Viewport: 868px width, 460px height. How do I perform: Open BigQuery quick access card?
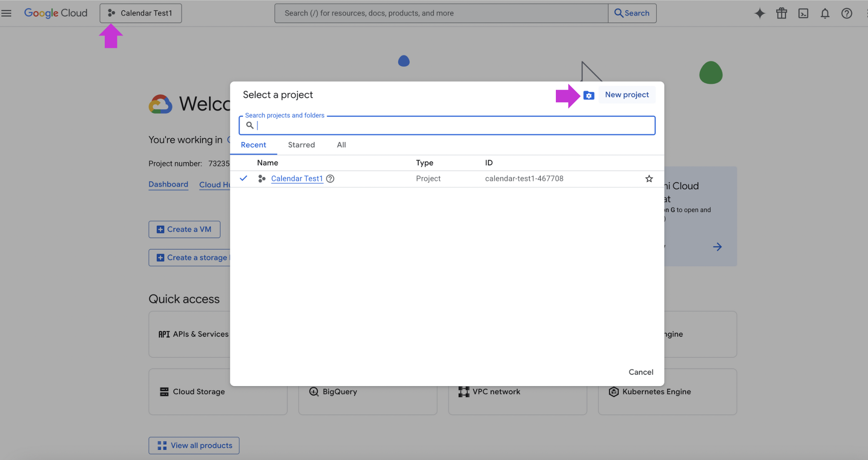click(x=368, y=400)
